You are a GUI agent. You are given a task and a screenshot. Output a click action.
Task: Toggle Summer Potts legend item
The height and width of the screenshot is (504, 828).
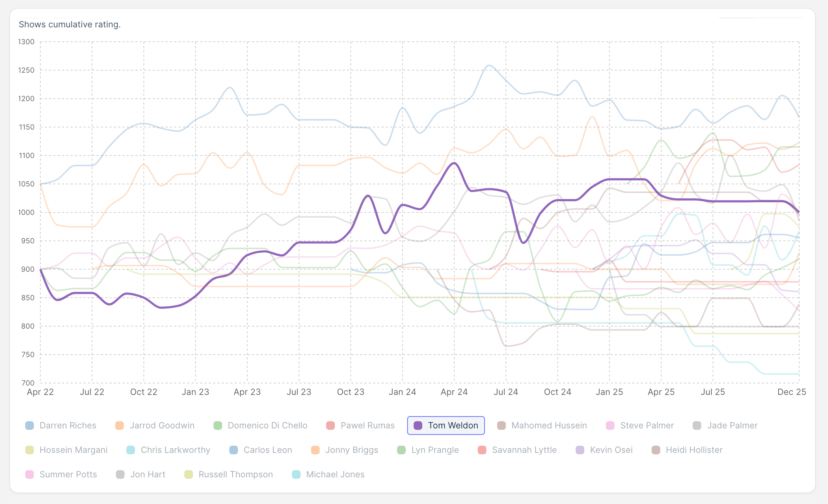coord(60,474)
